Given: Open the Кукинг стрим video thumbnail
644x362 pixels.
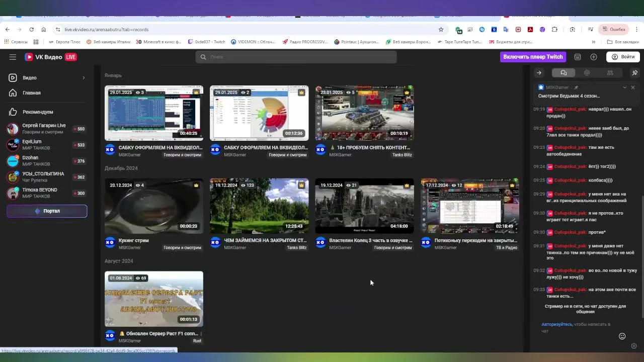Looking at the screenshot, I should pos(154,206).
